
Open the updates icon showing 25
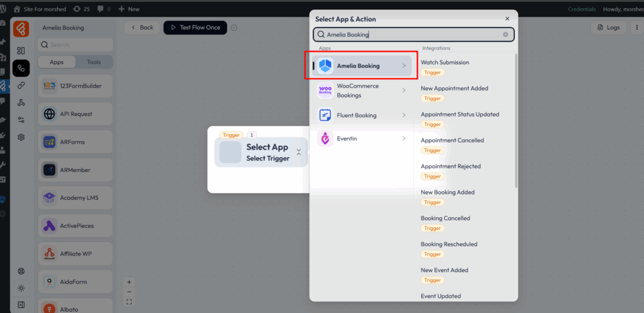pos(77,9)
